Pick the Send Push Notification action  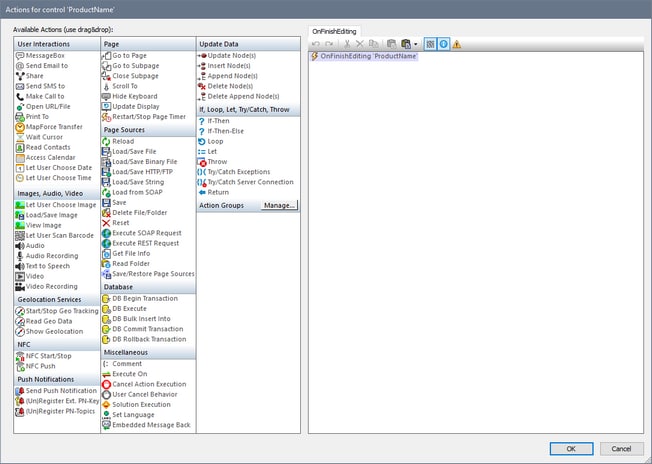[x=59, y=391]
